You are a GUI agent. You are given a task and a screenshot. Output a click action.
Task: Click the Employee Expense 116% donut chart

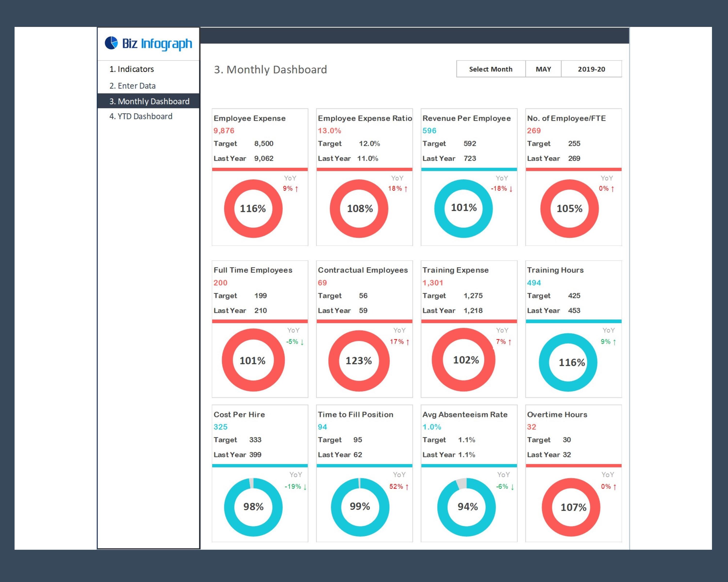253,209
